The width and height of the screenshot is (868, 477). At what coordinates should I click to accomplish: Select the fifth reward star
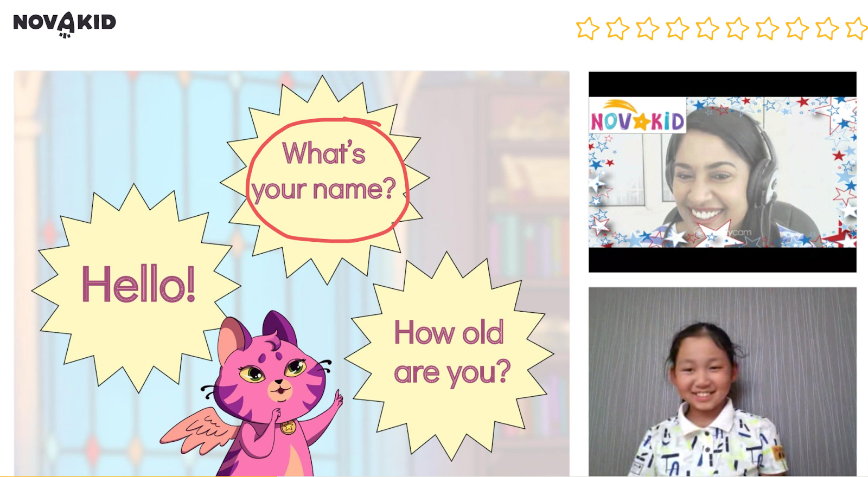click(x=707, y=28)
